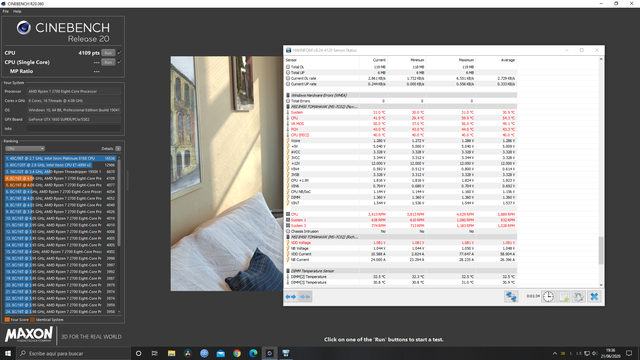The width and height of the screenshot is (640, 360).
Task: Click the HWiNFO sensor list vertical scrollbar
Action: 601,250
